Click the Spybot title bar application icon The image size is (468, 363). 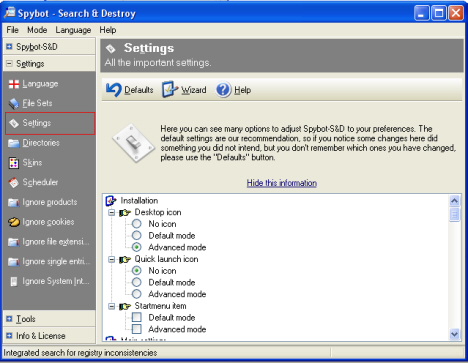(10, 12)
